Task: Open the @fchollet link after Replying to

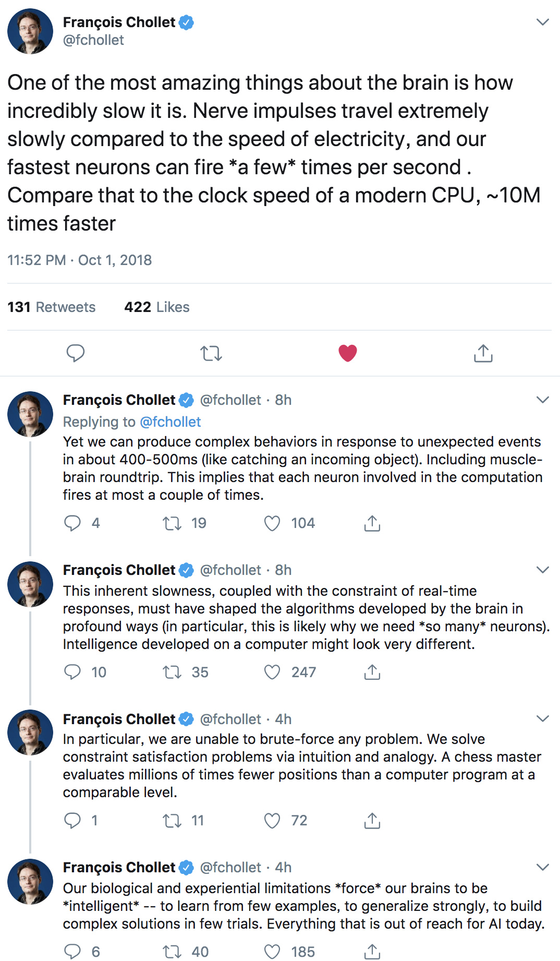Action: pos(171,422)
